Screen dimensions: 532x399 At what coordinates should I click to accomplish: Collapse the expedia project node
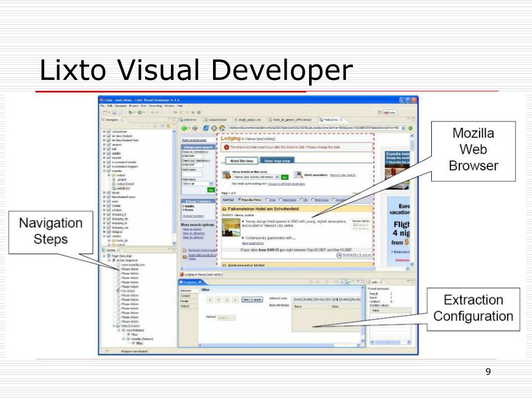point(104,171)
